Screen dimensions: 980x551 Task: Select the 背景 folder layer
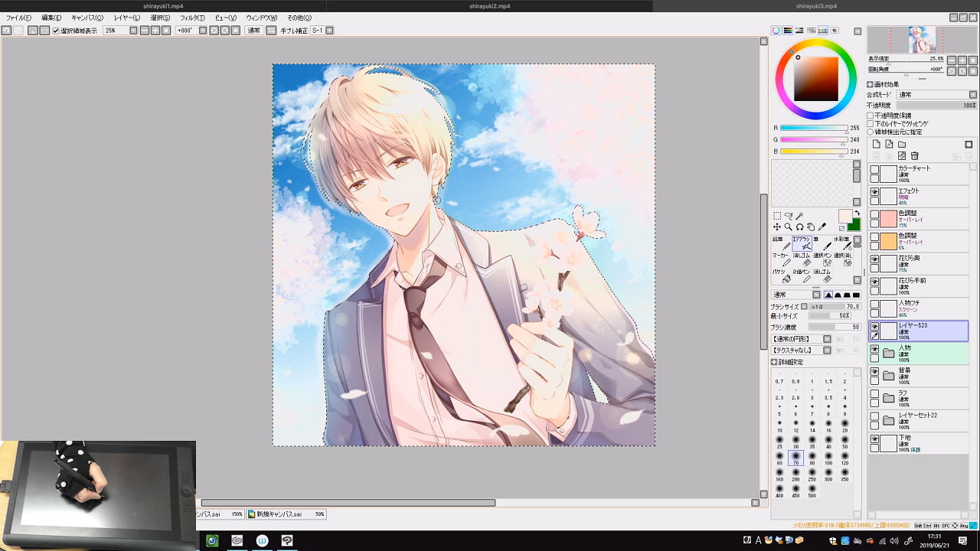pyautogui.click(x=919, y=376)
